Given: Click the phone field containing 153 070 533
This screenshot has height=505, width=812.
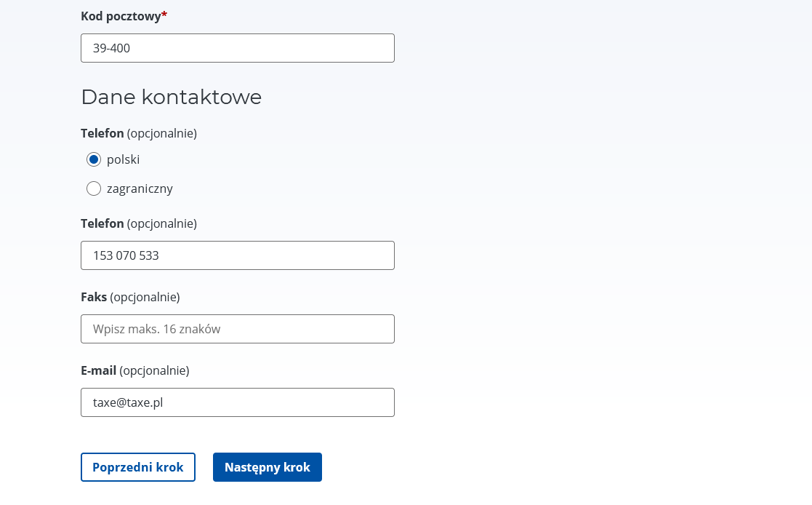Looking at the screenshot, I should (x=237, y=255).
